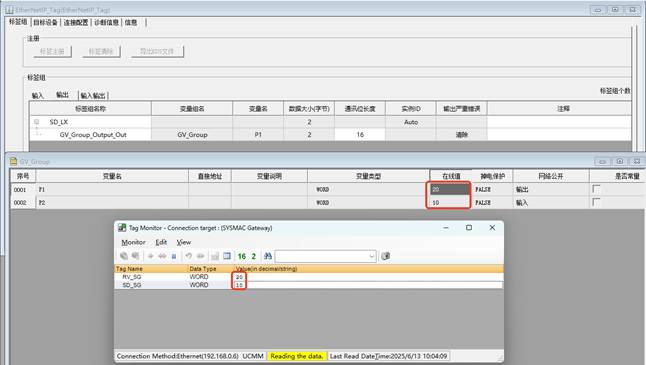Click the 网络公开 column header
Image resolution: width=646 pixels, height=365 pixels.
(550, 176)
